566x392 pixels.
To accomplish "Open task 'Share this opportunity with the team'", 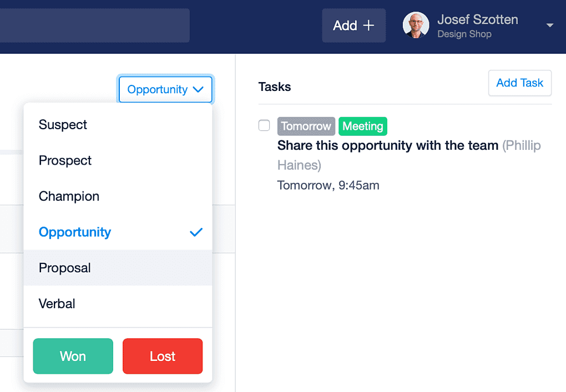I will (x=388, y=145).
